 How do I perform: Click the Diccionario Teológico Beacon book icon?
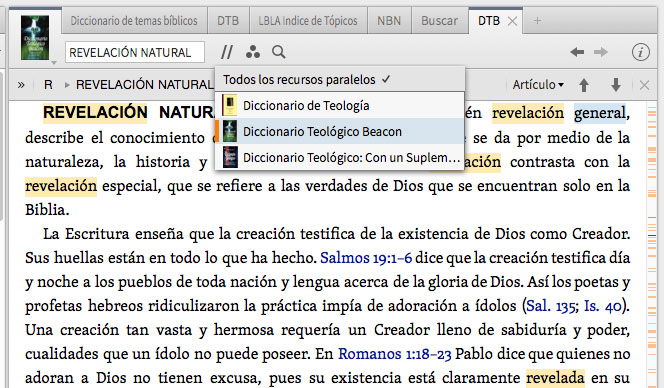click(x=230, y=131)
